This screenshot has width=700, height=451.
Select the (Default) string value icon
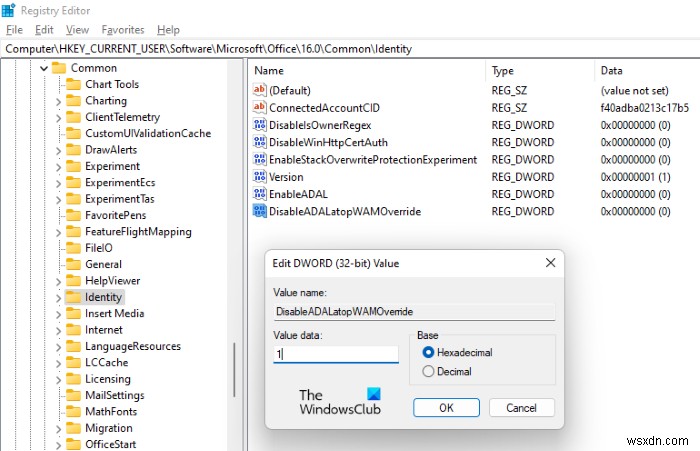[x=260, y=90]
